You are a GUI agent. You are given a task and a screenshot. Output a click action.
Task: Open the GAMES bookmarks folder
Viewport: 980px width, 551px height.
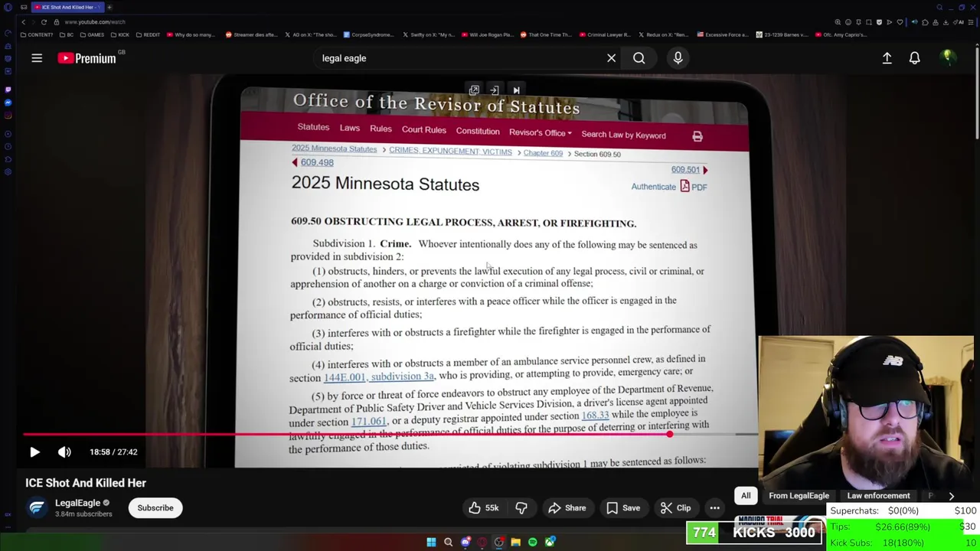tap(91, 34)
